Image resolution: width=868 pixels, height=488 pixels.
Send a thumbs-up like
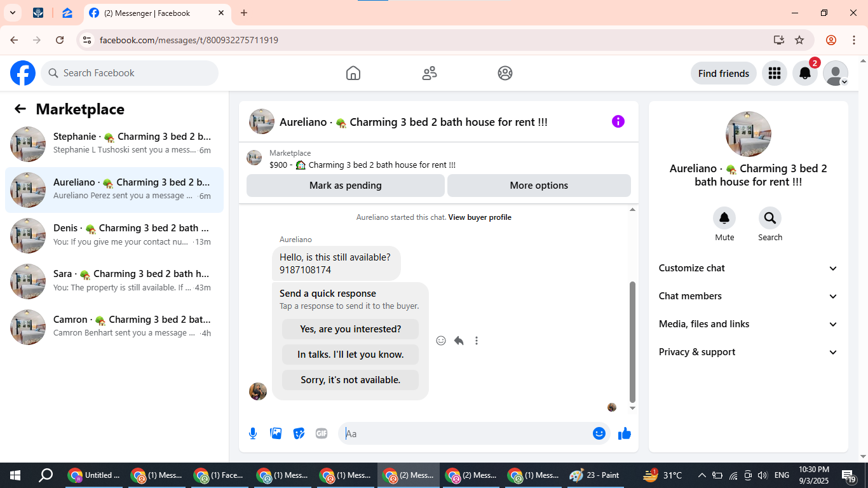click(625, 433)
